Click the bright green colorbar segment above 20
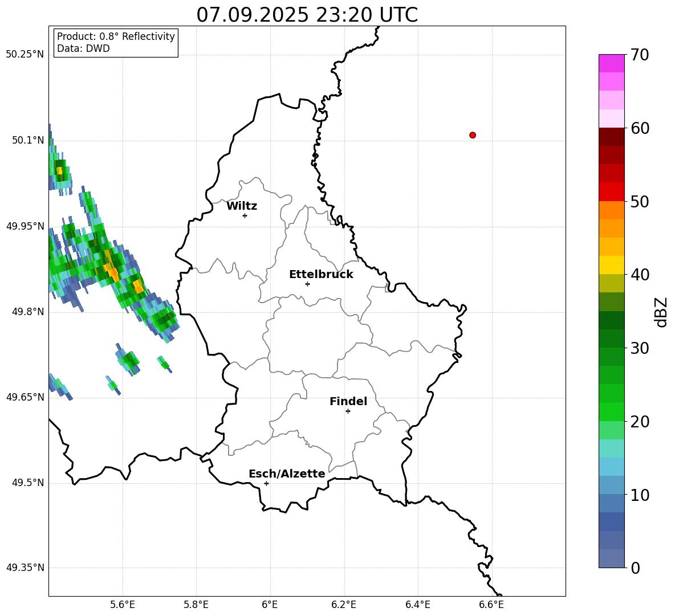The image size is (675, 616). (611, 411)
